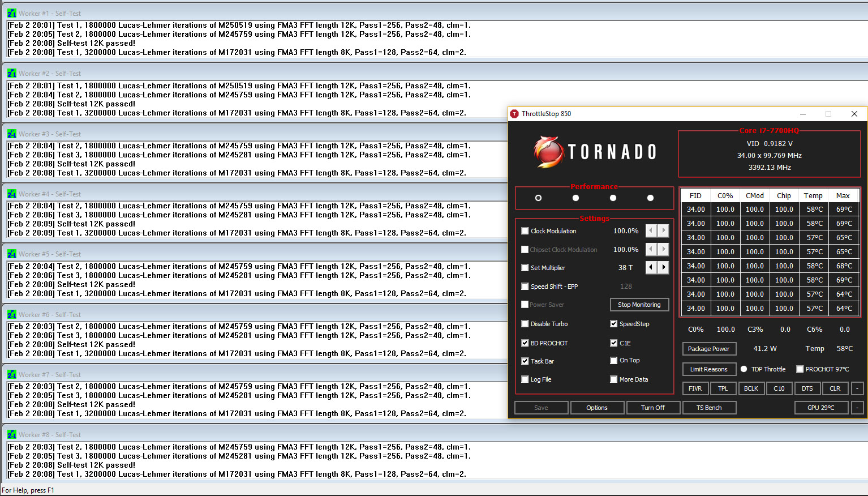Image resolution: width=868 pixels, height=496 pixels.
Task: Increase Clock Modulation with right arrow
Action: (663, 230)
